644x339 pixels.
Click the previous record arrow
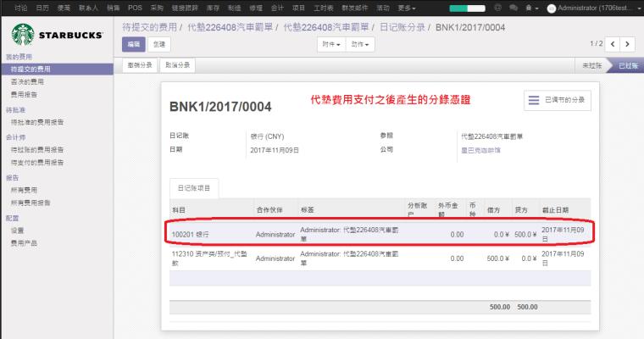[613, 44]
